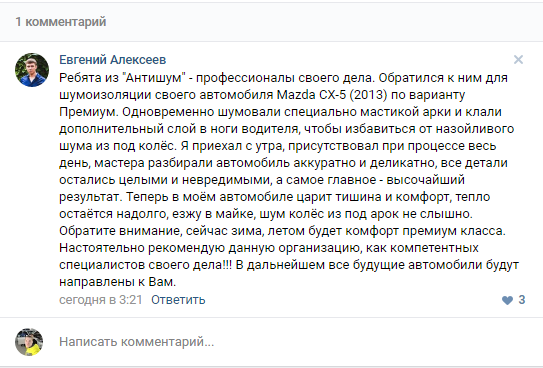The width and height of the screenshot is (543, 368).
Task: Open the comment timestamp сегодня в 3:21
Action: [100, 300]
